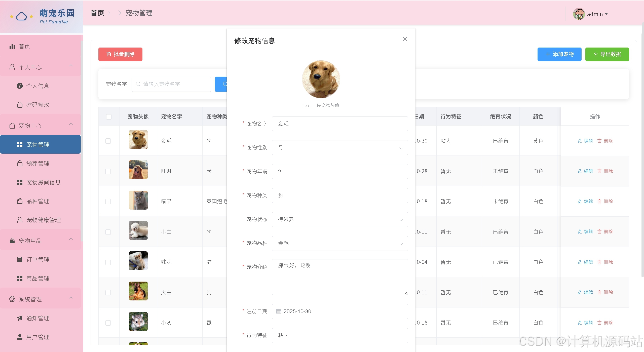This screenshot has height=352, width=644.
Task: Click the 行为特征 input field
Action: coord(340,335)
